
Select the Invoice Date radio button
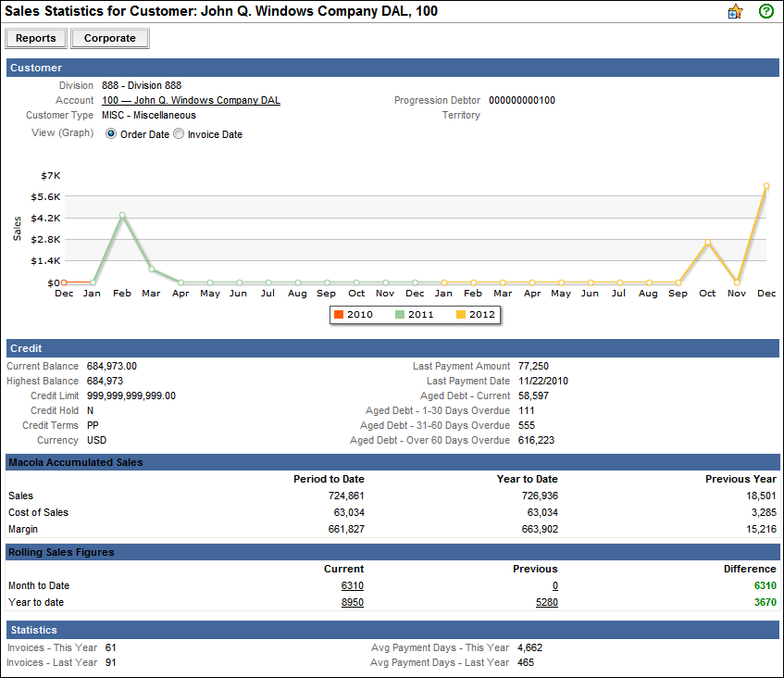tap(179, 134)
